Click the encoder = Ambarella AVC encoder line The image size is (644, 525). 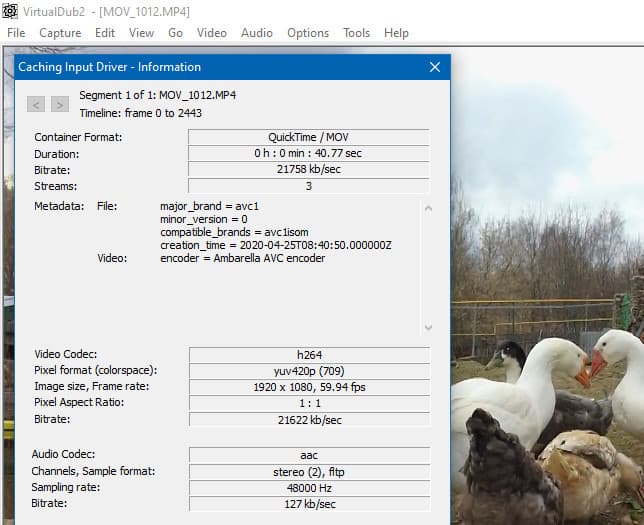[x=242, y=258]
